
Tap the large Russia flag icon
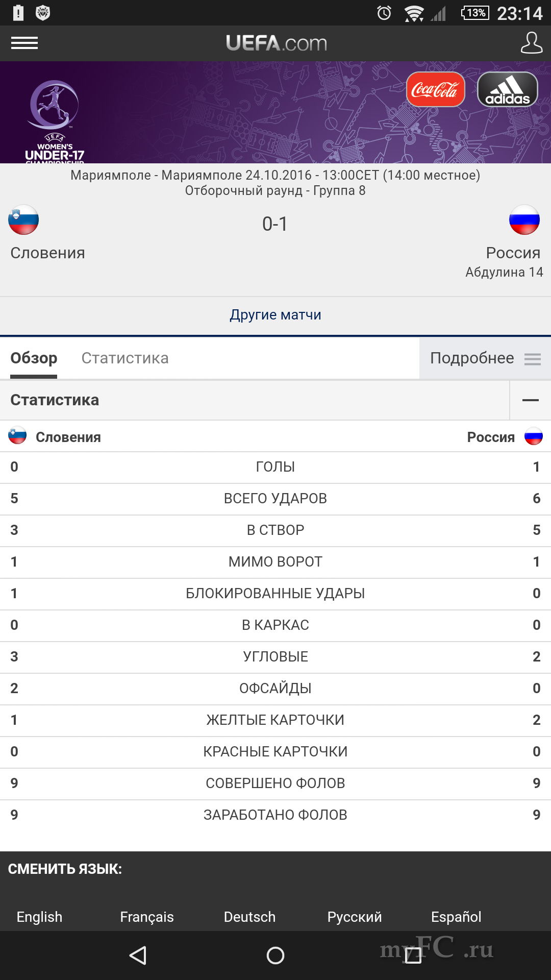(524, 220)
